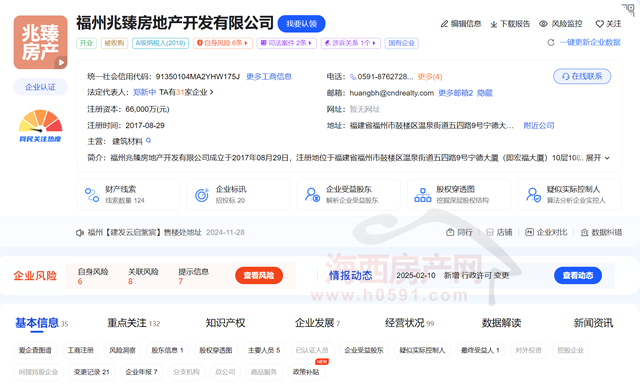Select 爱企查图谱 chip
Screen dimensions: 640x388
[35, 350]
